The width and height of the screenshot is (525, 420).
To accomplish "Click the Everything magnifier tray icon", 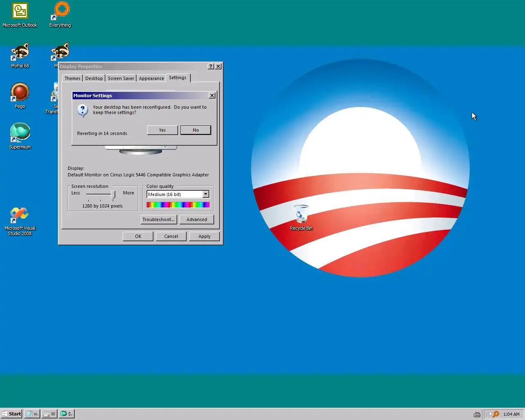I will coord(496,414).
